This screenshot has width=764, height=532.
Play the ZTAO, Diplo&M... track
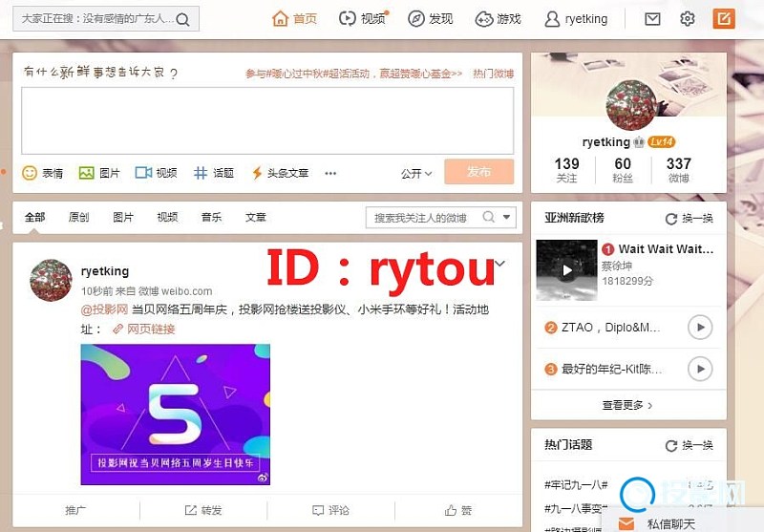[x=700, y=328]
